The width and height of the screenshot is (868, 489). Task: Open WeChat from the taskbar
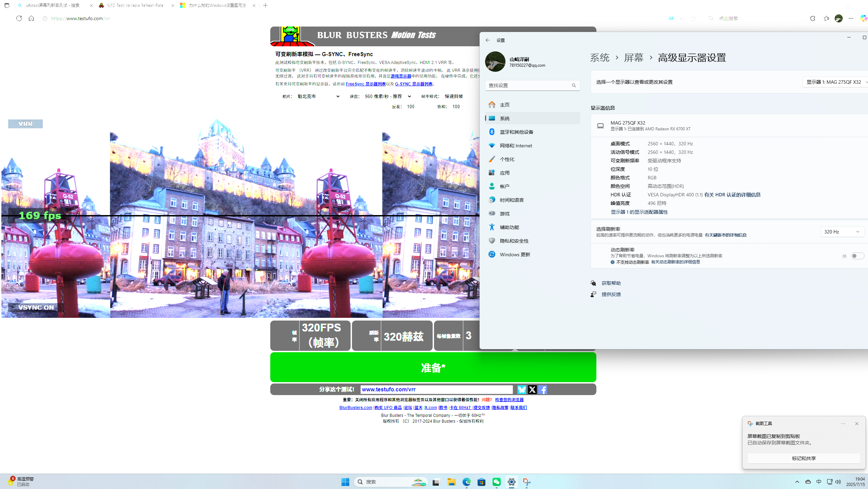tap(497, 482)
